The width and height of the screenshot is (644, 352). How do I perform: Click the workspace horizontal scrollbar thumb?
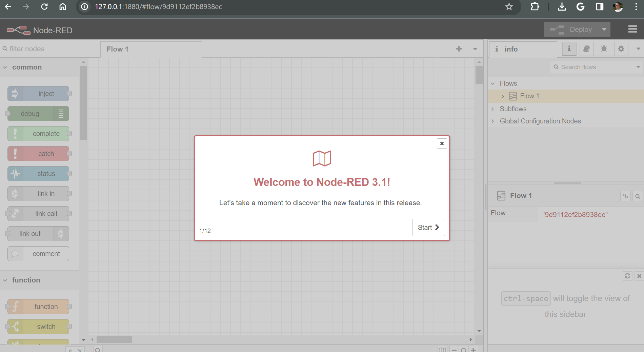tap(114, 339)
